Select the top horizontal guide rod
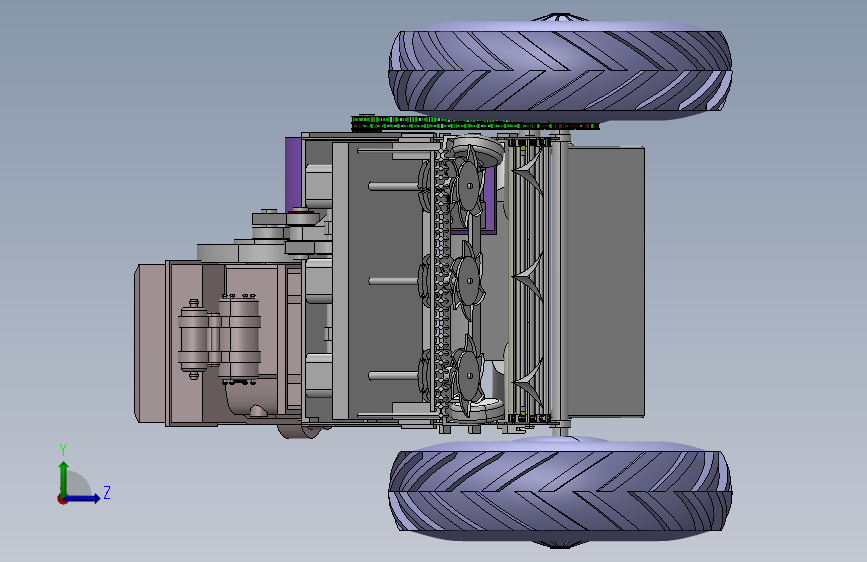This screenshot has width=867, height=562. [393, 186]
